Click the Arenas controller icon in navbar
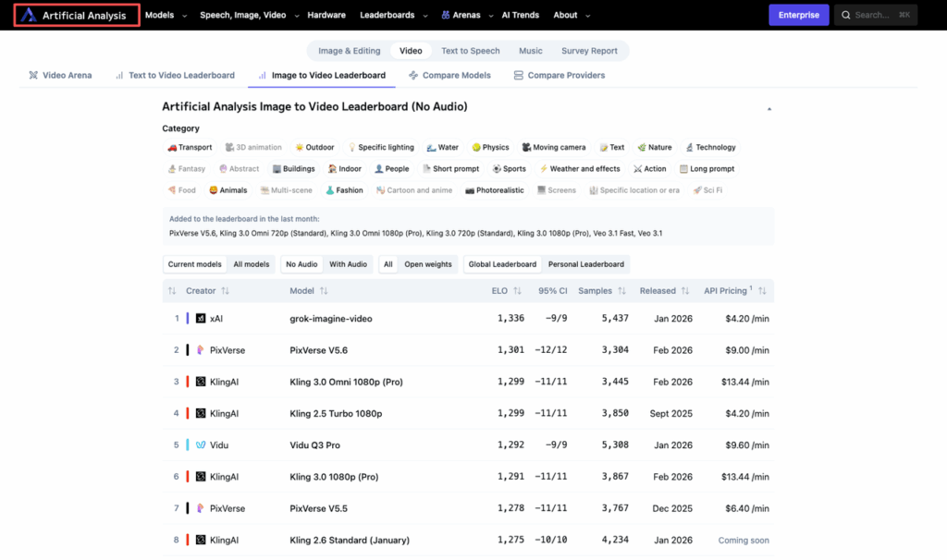Image resolution: width=947 pixels, height=560 pixels. pos(445,15)
